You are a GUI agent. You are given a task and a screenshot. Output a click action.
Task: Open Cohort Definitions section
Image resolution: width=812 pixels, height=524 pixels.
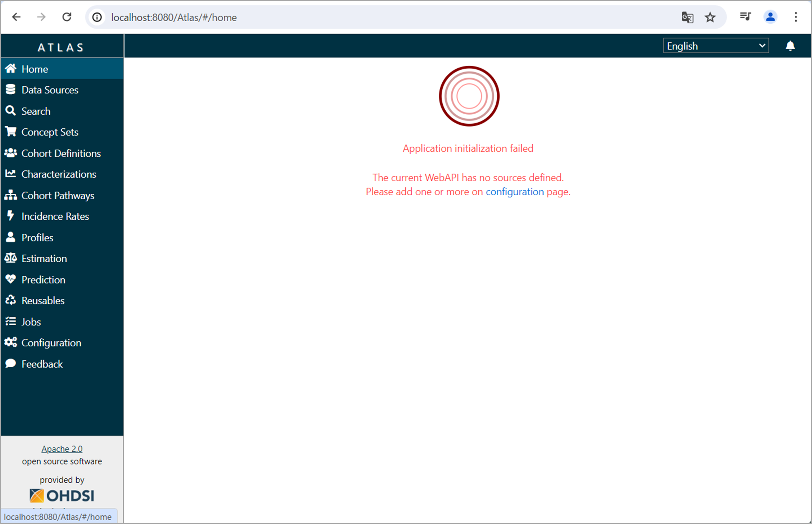coord(62,153)
